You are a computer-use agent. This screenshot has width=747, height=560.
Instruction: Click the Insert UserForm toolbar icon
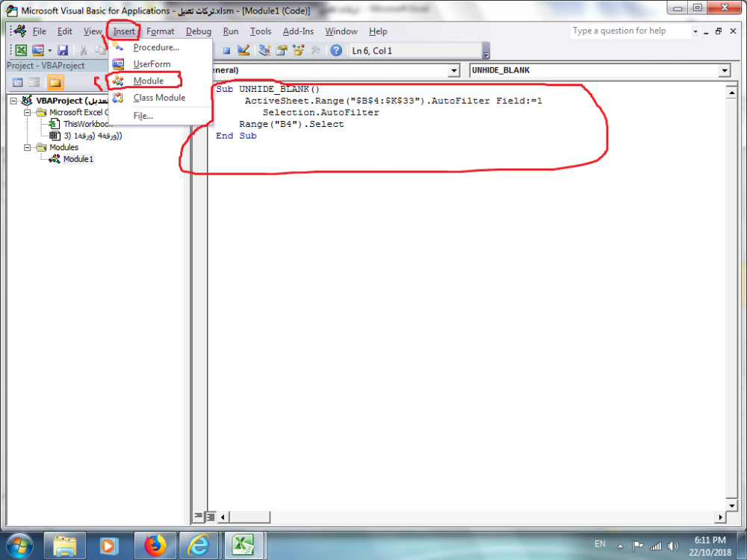(37, 50)
